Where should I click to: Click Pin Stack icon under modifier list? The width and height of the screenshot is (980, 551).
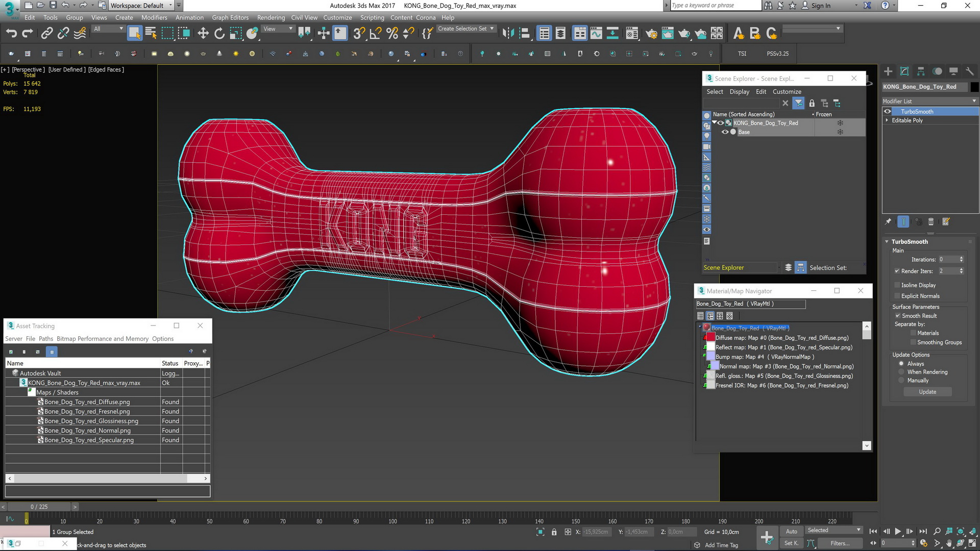click(888, 221)
